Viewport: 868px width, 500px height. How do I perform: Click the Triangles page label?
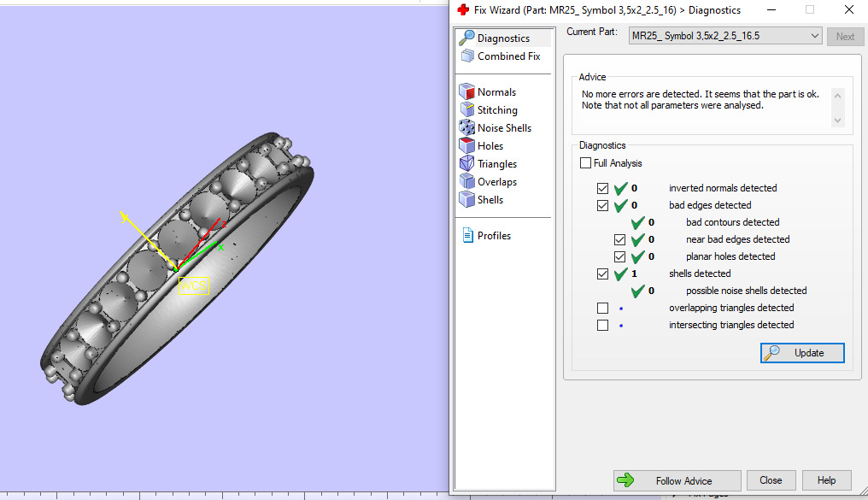pos(497,164)
